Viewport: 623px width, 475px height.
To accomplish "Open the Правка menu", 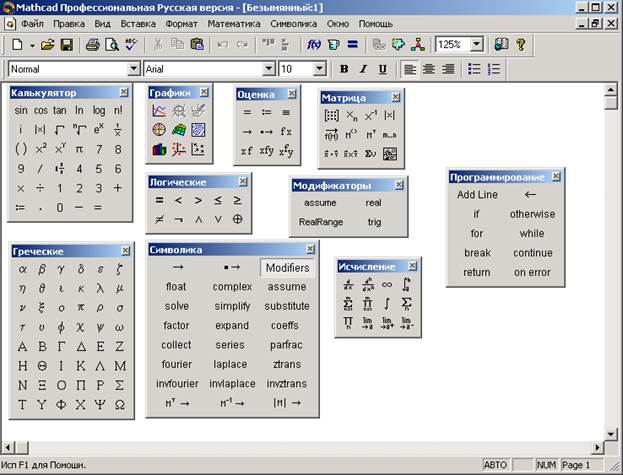I will click(x=69, y=24).
